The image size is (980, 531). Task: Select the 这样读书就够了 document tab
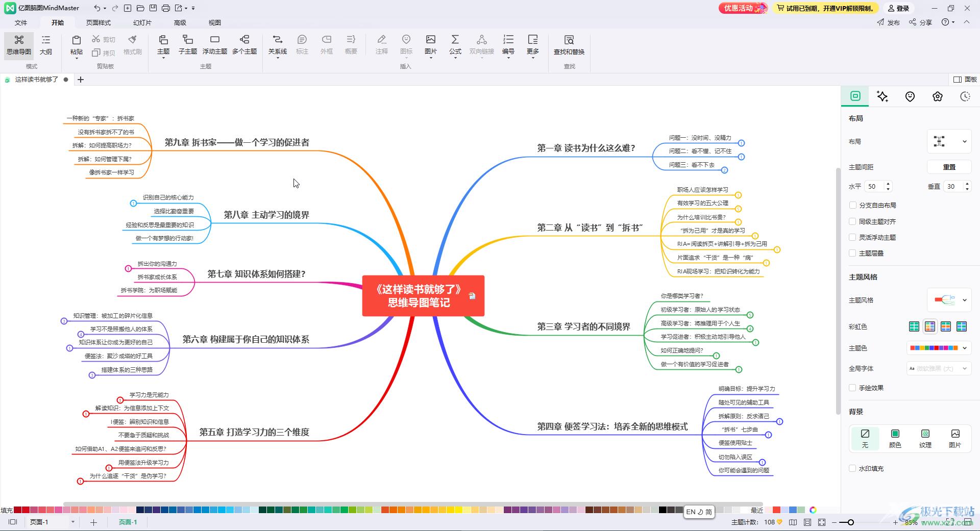36,80
